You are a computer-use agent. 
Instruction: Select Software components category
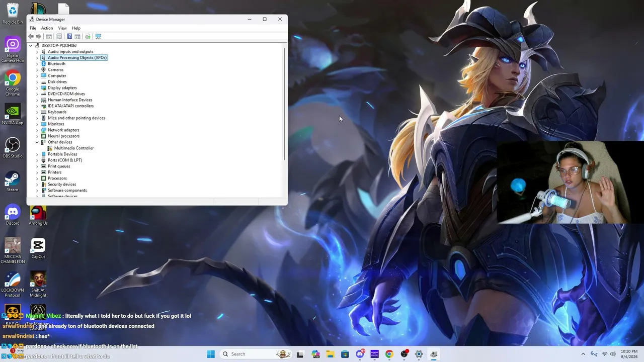point(67,191)
